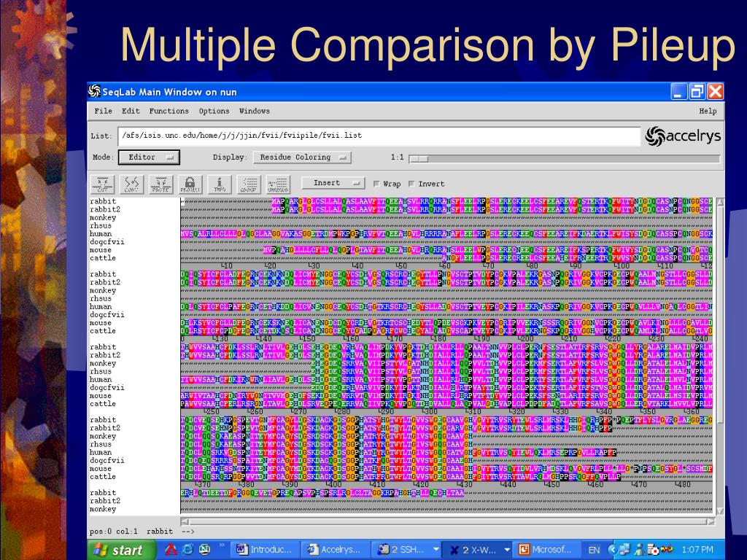Screen dimensions: 747x560
Task: Click the vertical scrollbar up arrow
Action: point(720,203)
